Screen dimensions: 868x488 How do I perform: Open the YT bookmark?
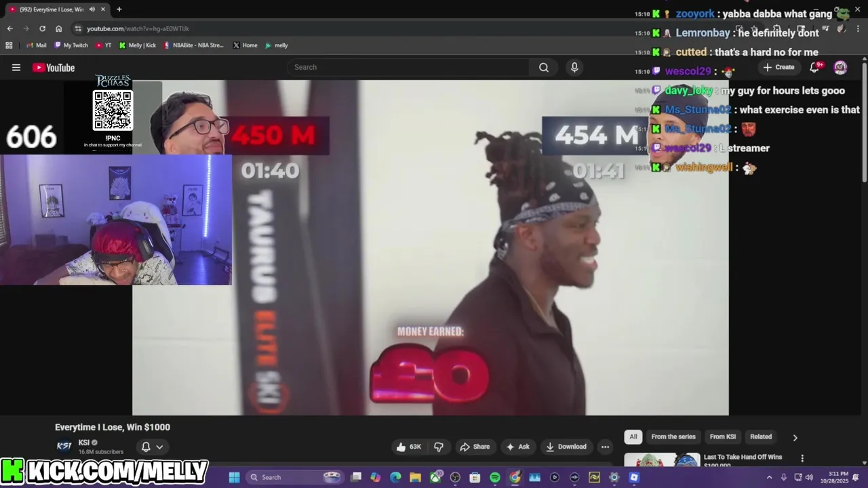103,45
